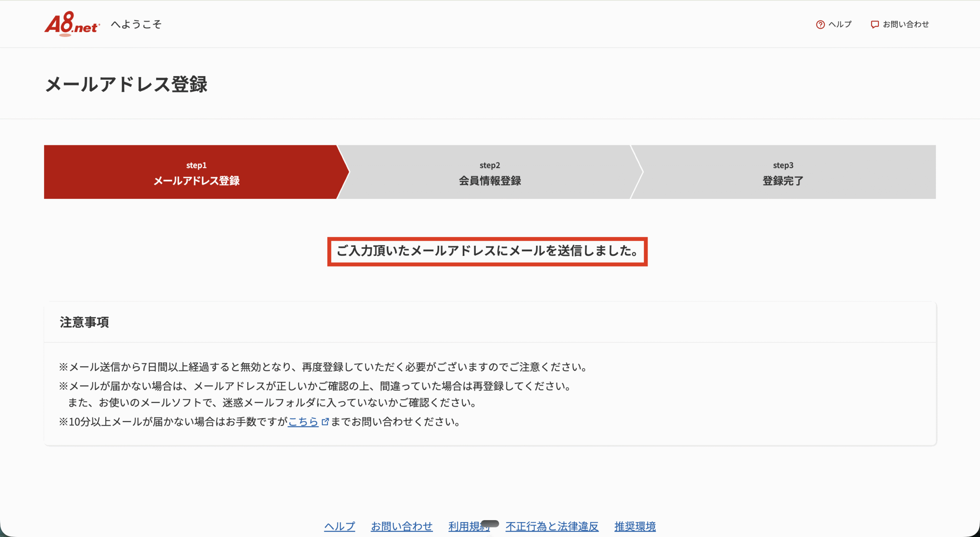Click the question mark help icon
Screen dimensions: 980x537
coord(820,24)
